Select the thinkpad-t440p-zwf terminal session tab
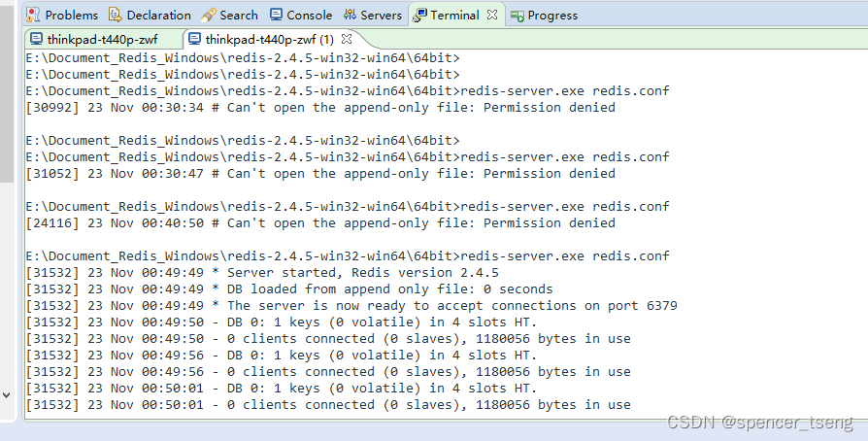 (104, 39)
